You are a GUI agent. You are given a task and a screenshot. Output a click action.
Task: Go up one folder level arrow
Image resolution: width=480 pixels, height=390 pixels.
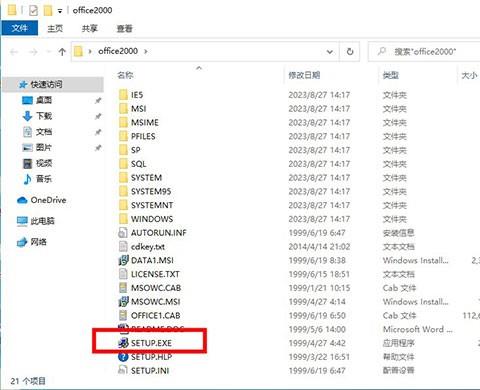[x=62, y=52]
